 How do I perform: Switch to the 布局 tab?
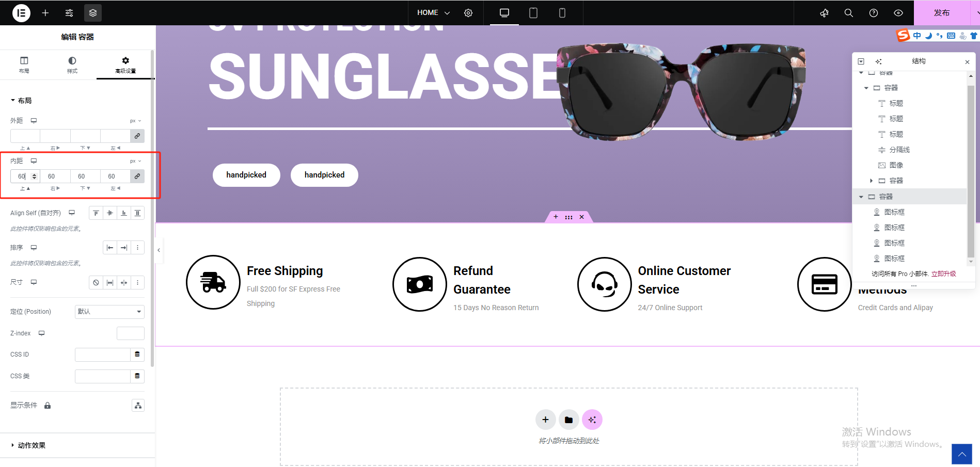(x=24, y=65)
